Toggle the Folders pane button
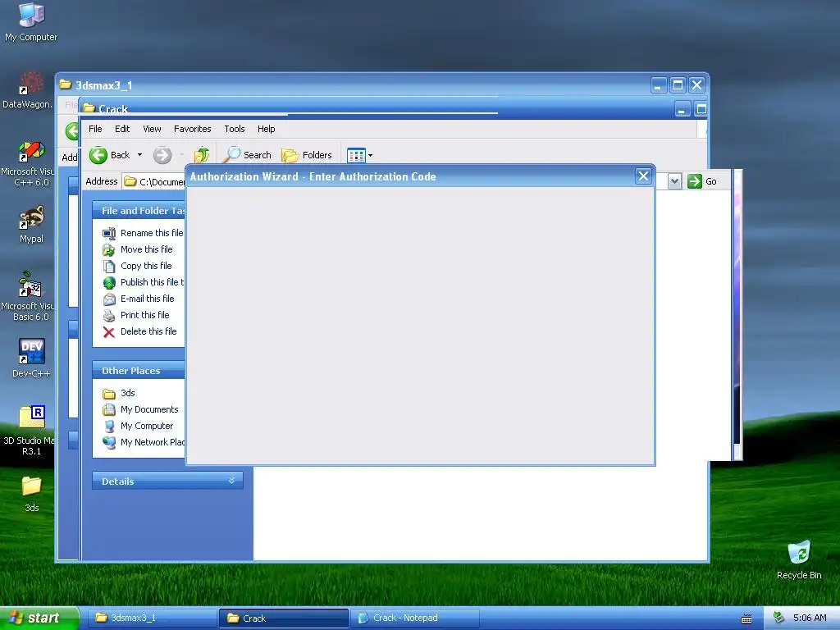840x630 pixels. [x=307, y=155]
